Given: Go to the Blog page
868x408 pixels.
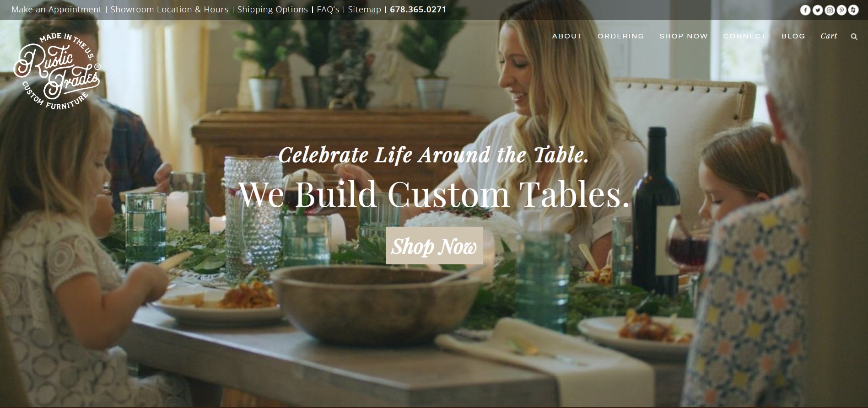Looking at the screenshot, I should (x=793, y=36).
